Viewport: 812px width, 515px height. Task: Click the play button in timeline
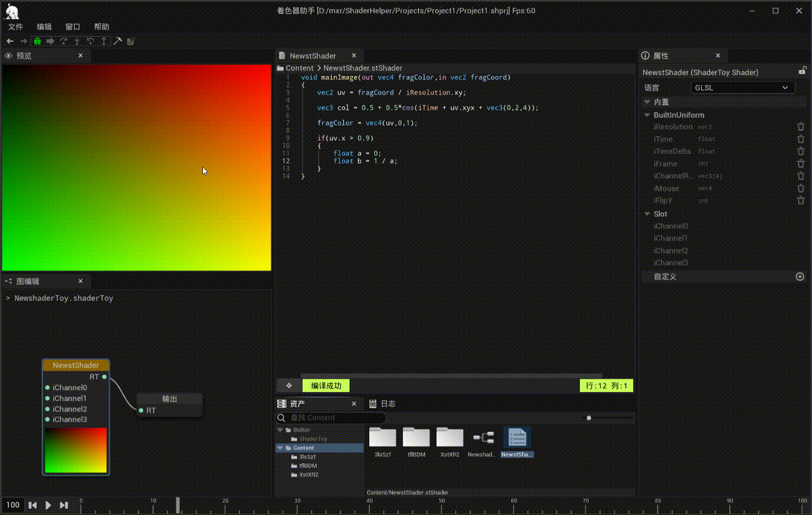pyautogui.click(x=48, y=505)
